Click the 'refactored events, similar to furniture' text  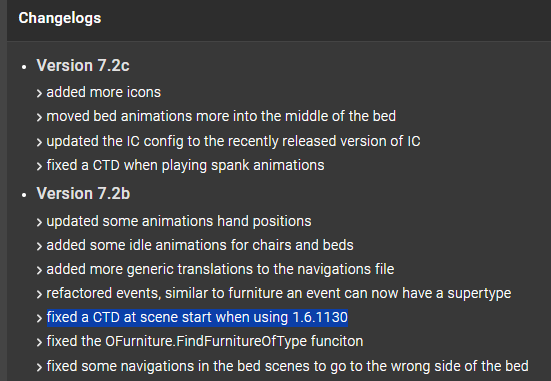(x=279, y=293)
